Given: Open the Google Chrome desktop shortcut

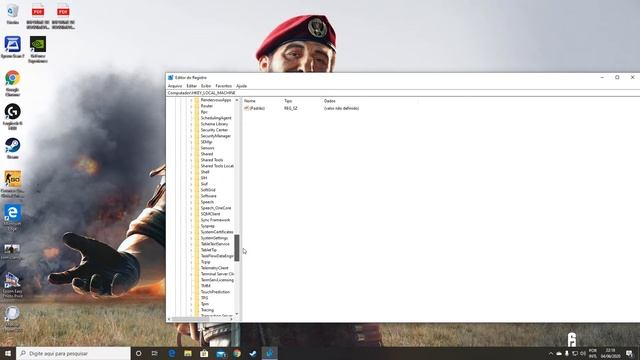Looking at the screenshot, I should tap(13, 83).
